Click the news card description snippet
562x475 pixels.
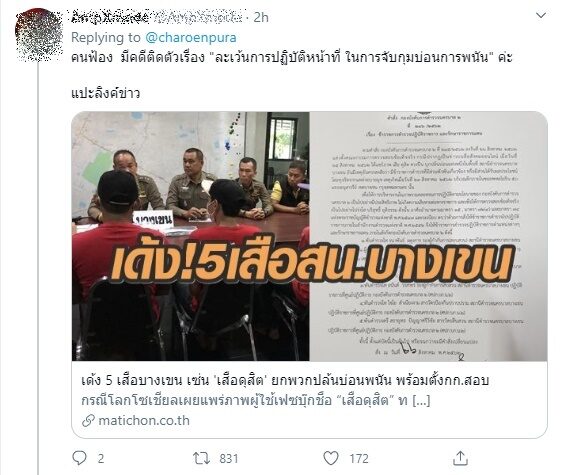[256, 400]
